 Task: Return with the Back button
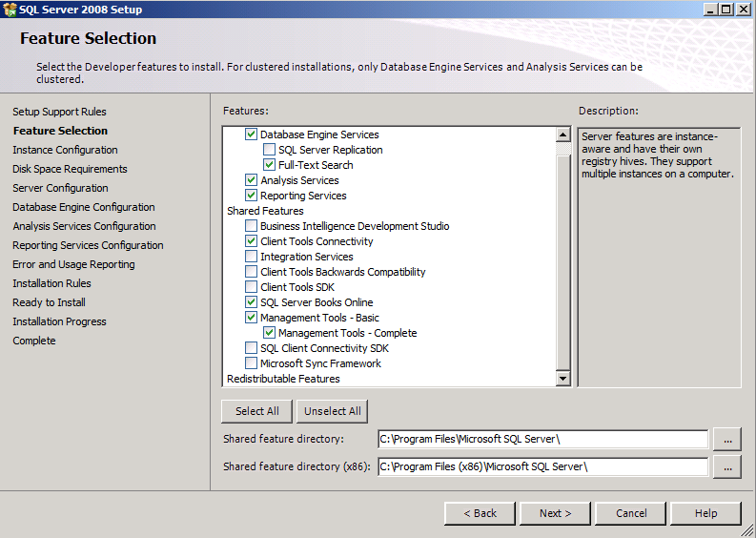480,513
